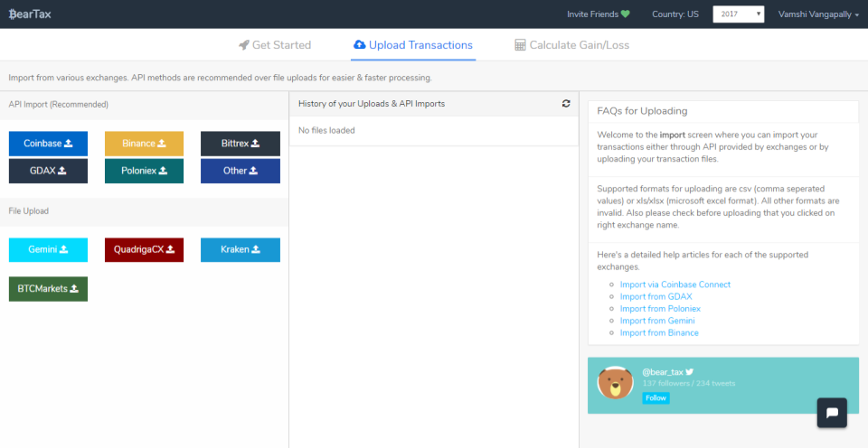Click the GDAX API import button
The height and width of the screenshot is (448, 868).
[48, 171]
